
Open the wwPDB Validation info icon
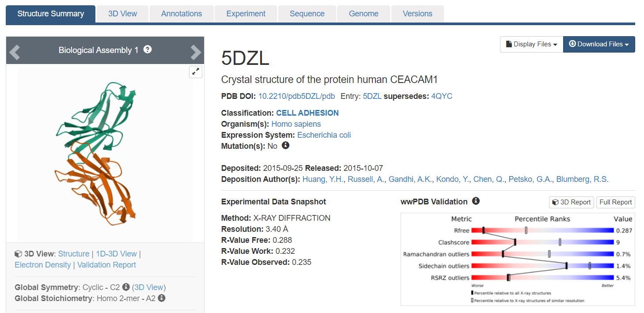click(476, 201)
